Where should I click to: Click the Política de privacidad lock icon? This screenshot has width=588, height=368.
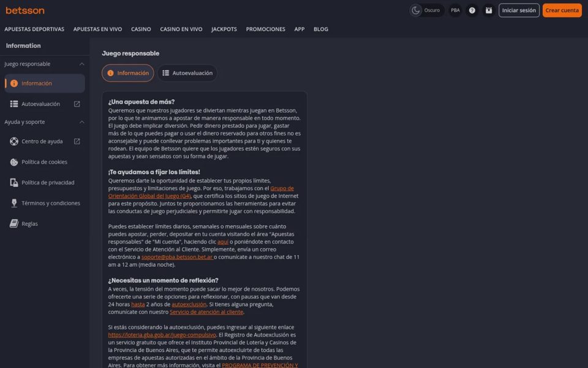coord(14,183)
